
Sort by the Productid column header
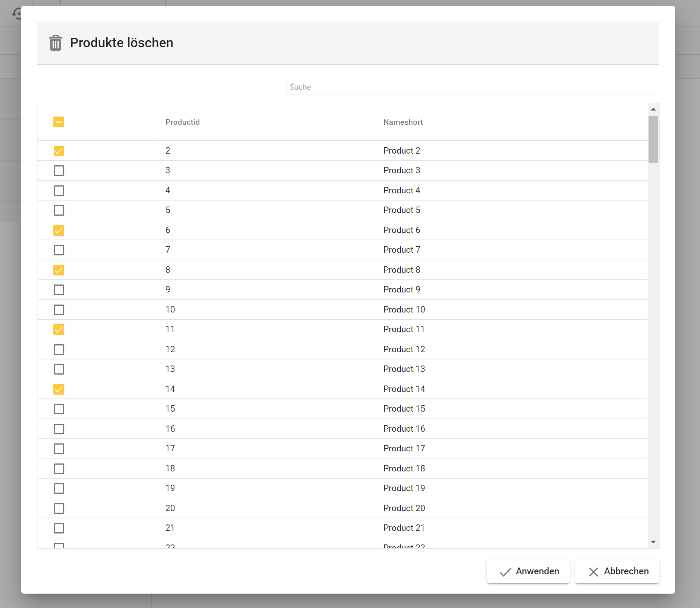click(x=182, y=122)
